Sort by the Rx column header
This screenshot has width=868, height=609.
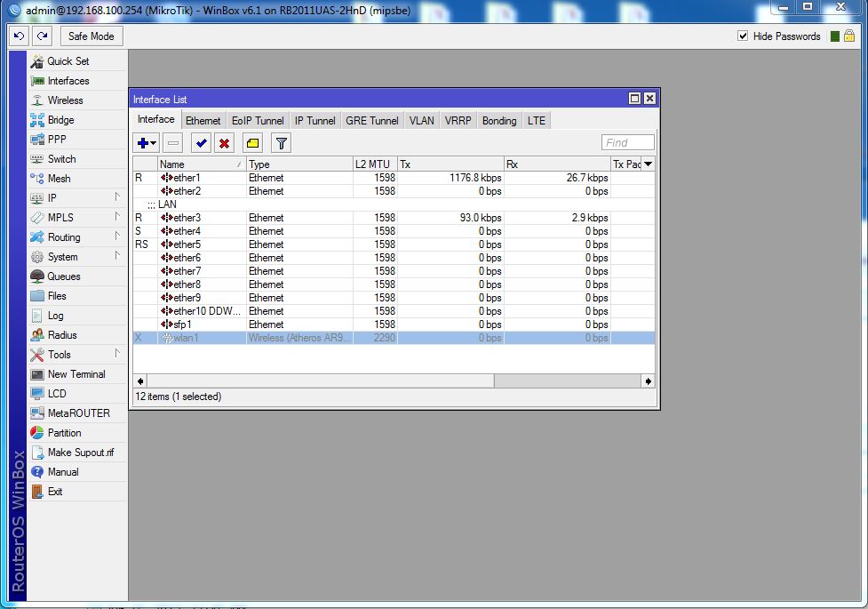[x=557, y=164]
